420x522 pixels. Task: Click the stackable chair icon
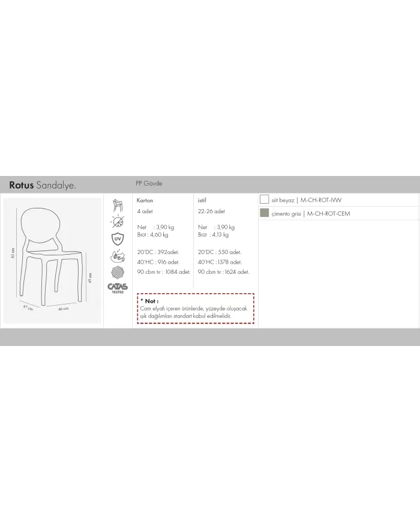pyautogui.click(x=118, y=205)
